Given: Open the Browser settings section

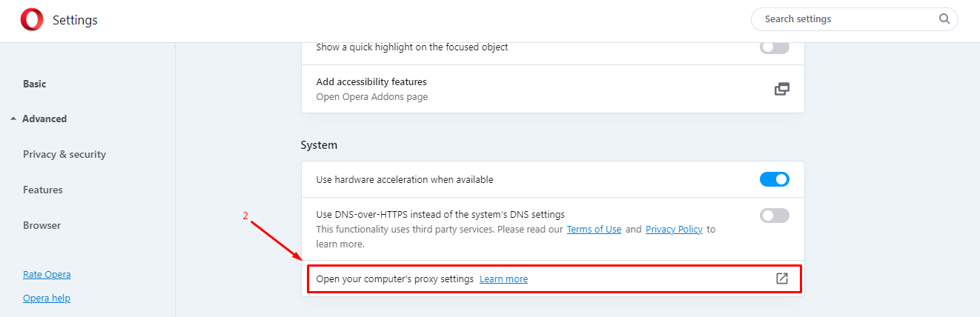Looking at the screenshot, I should coord(42,225).
